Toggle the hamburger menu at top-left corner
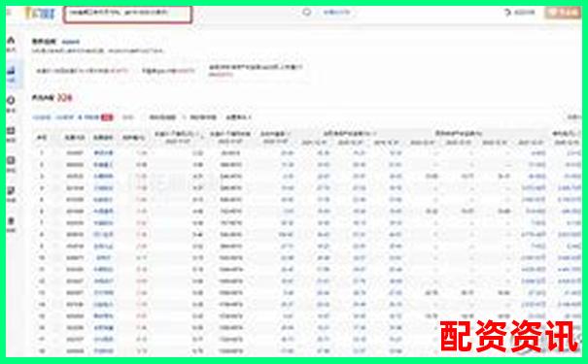 9,13
